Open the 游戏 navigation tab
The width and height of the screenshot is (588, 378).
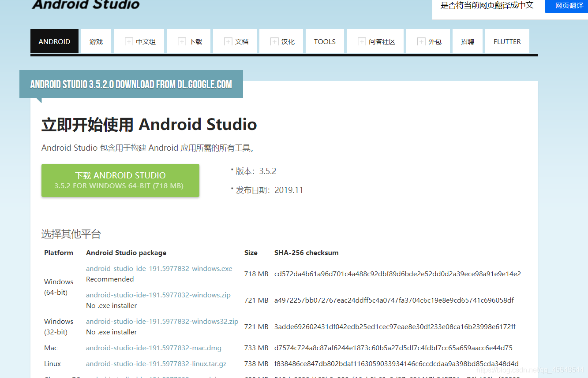click(x=96, y=41)
